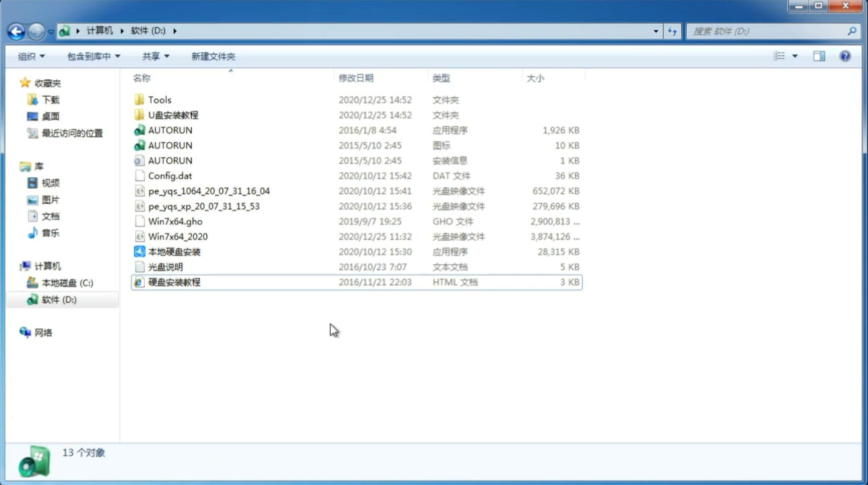
Task: Launch 本地硬盘安装 application
Action: coord(174,251)
